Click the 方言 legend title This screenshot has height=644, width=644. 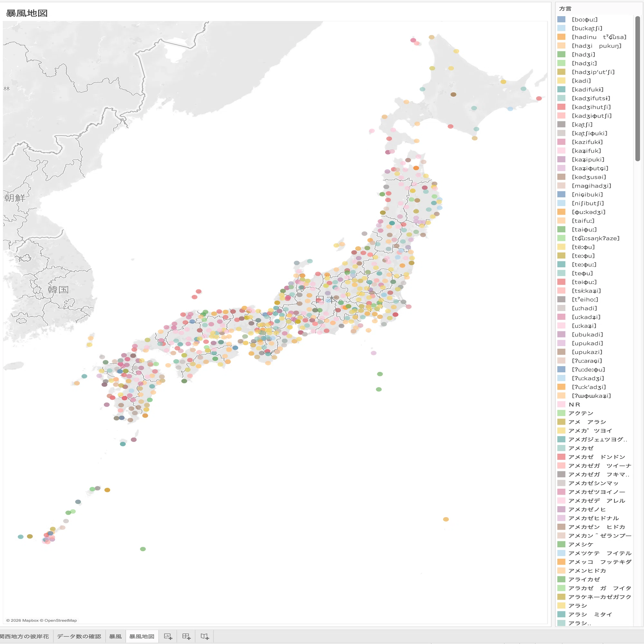[x=565, y=9]
